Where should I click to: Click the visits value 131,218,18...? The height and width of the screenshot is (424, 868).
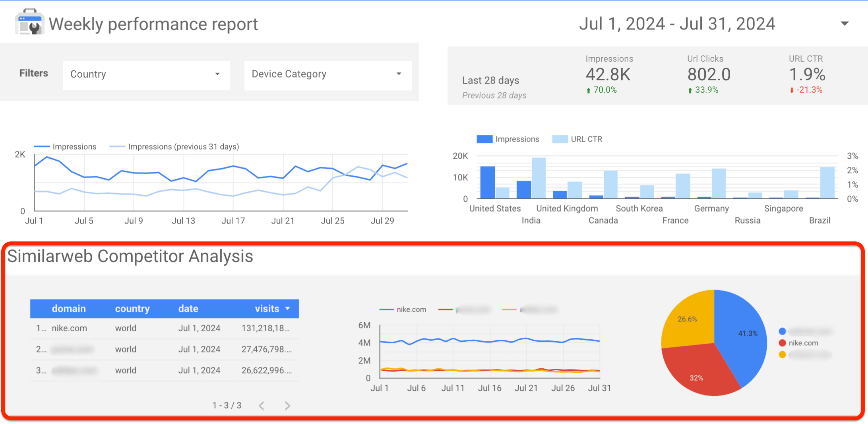point(265,328)
